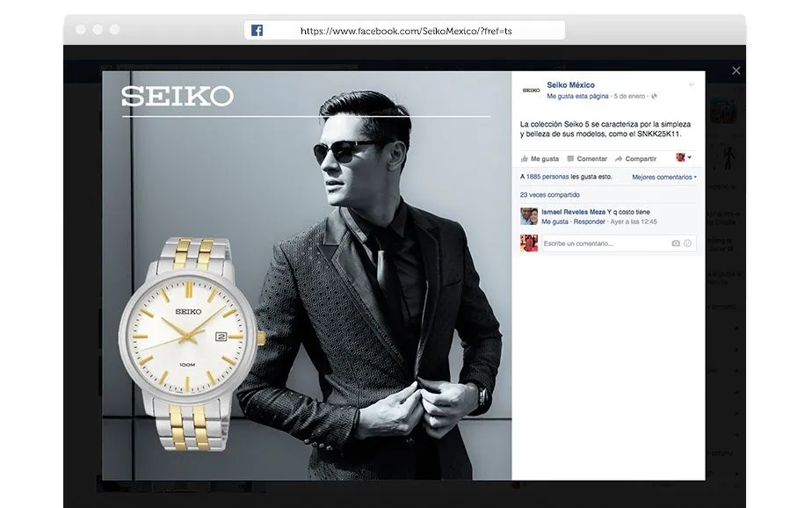Click the emoji icon inside the comment field
This screenshot has height=508, width=812.
[686, 243]
